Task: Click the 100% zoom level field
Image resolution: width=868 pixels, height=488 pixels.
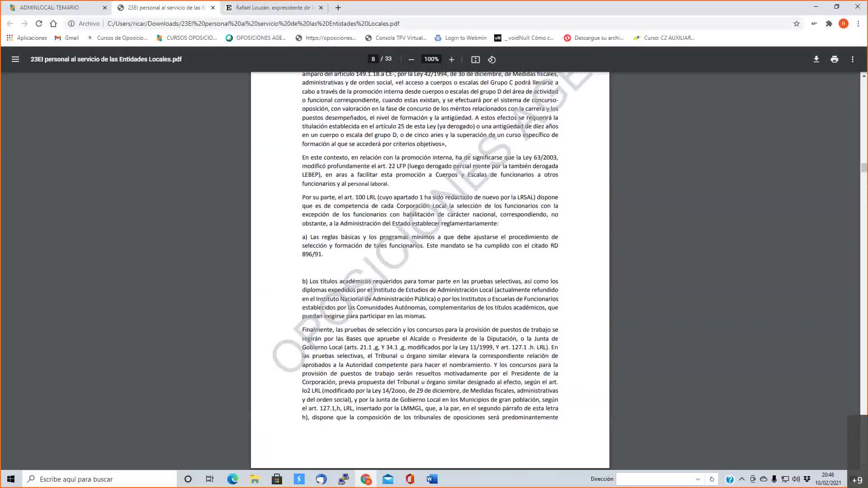Action: (x=431, y=59)
